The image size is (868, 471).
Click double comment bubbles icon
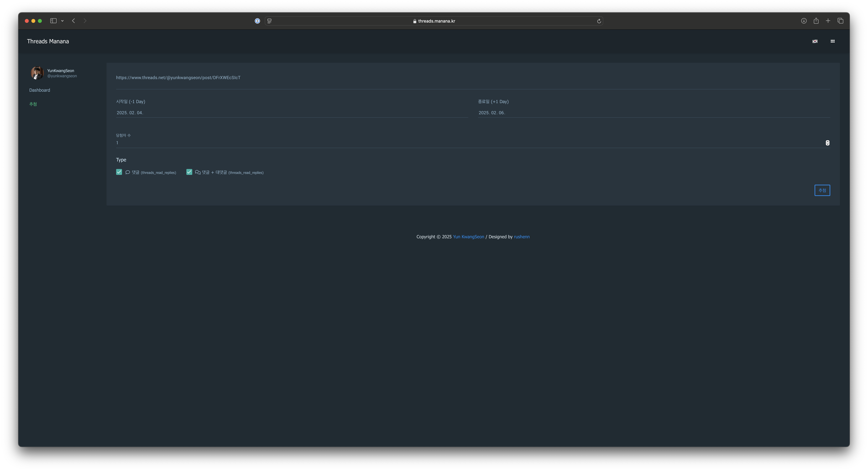click(198, 172)
